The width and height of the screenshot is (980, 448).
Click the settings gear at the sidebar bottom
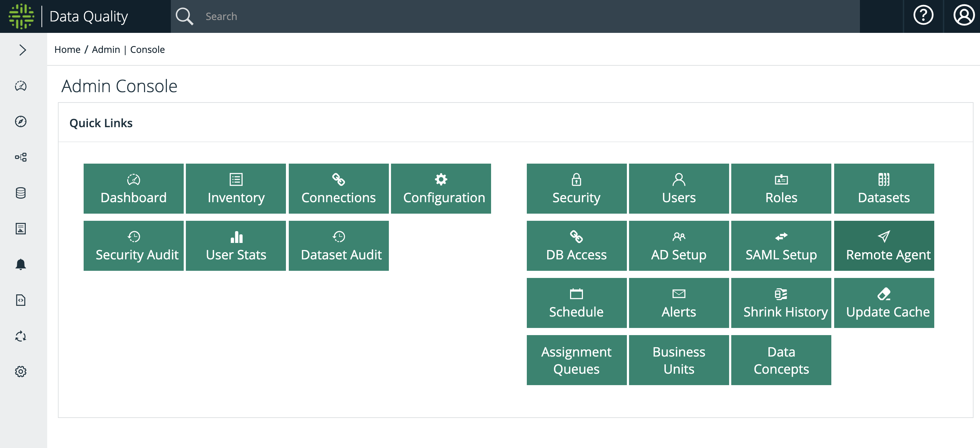[21, 371]
